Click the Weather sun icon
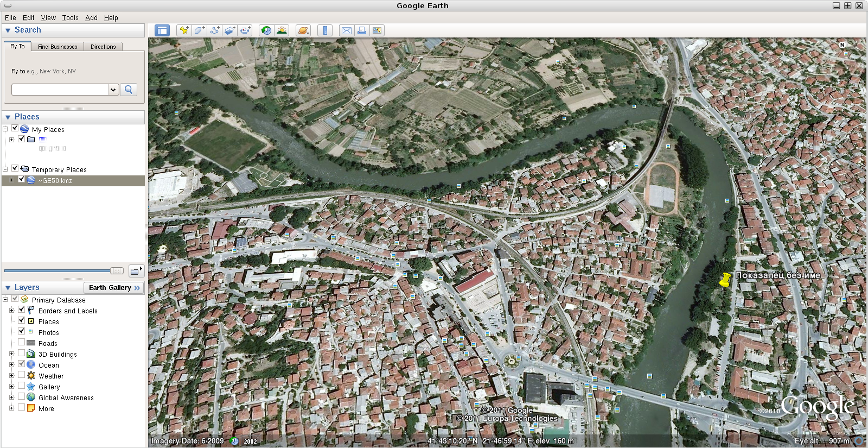The height and width of the screenshot is (448, 868). (31, 376)
